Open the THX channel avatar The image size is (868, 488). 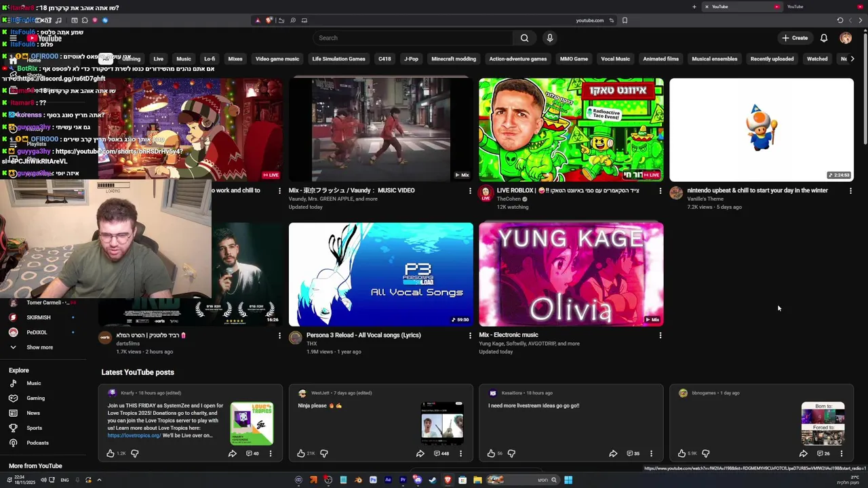point(296,338)
